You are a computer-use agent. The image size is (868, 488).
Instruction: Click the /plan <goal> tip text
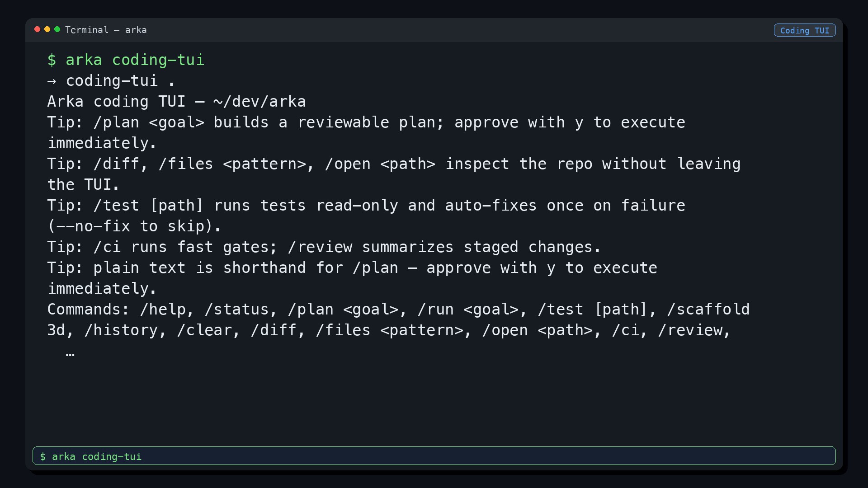click(149, 122)
